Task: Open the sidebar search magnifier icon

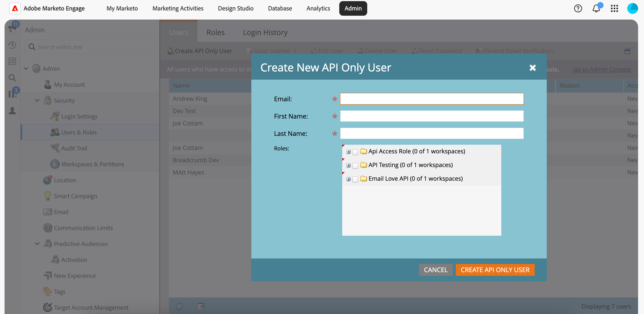Action: tap(12, 78)
